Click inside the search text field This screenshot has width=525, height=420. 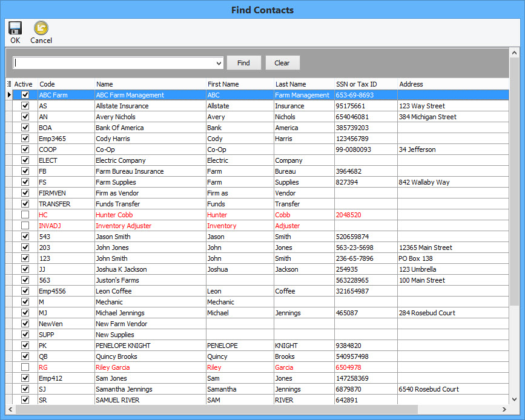point(115,63)
